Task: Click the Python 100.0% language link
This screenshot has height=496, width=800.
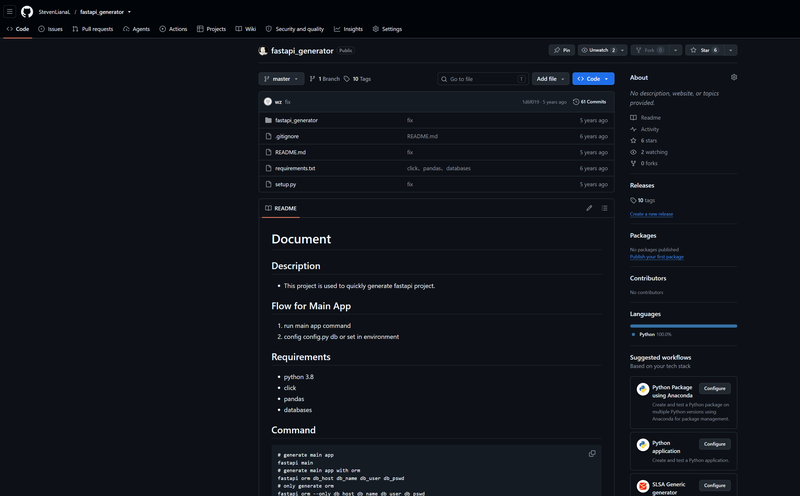Action: pos(652,334)
